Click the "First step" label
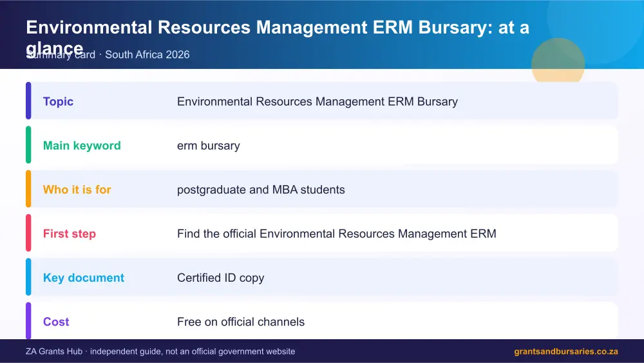The height and width of the screenshot is (363, 644). [70, 233]
